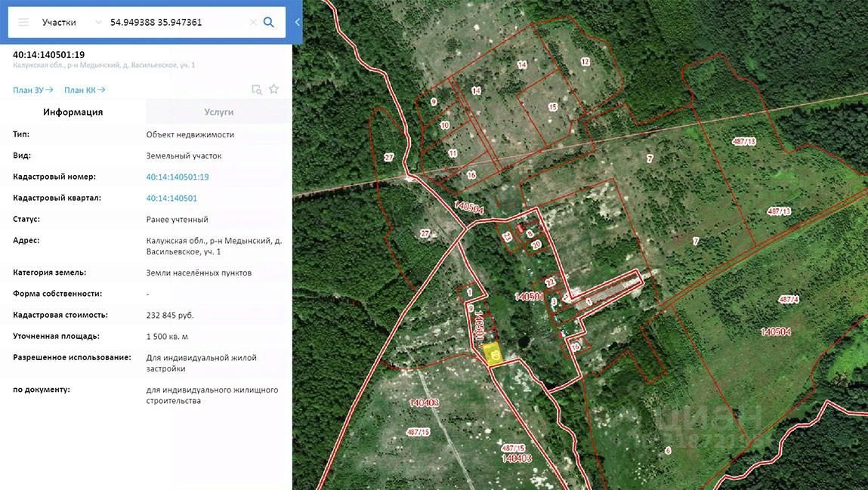Click the magnifier search icon
Screen dimensions: 868x490
268,23
